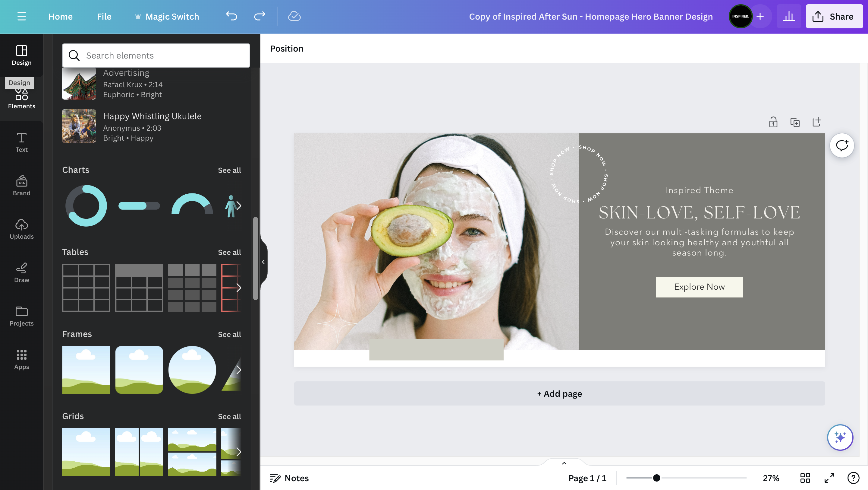Image resolution: width=868 pixels, height=490 pixels.
Task: Toggle fullscreen presentation mode
Action: pos(829,478)
